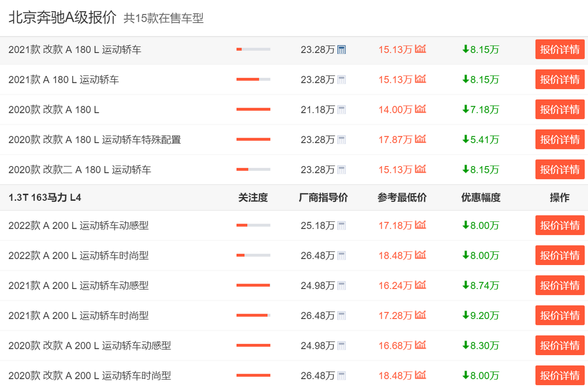
Task: Open trend chart icon beside 16.24万
Action: tap(420, 285)
